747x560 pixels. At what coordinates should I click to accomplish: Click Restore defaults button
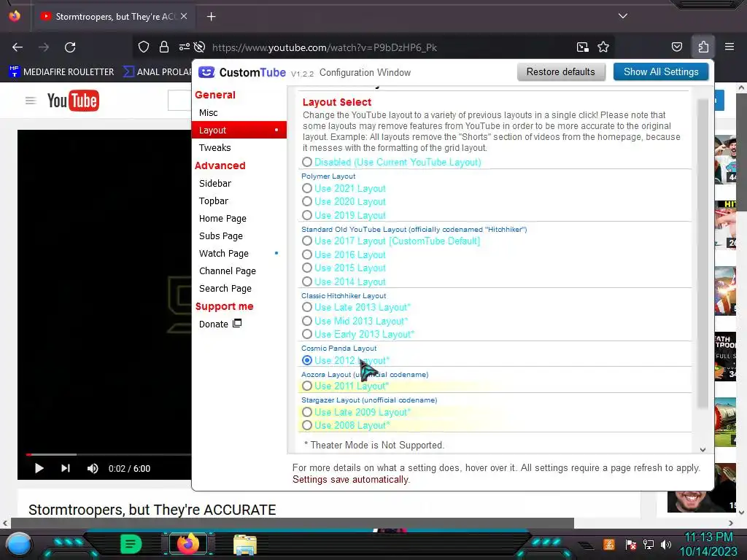561,72
